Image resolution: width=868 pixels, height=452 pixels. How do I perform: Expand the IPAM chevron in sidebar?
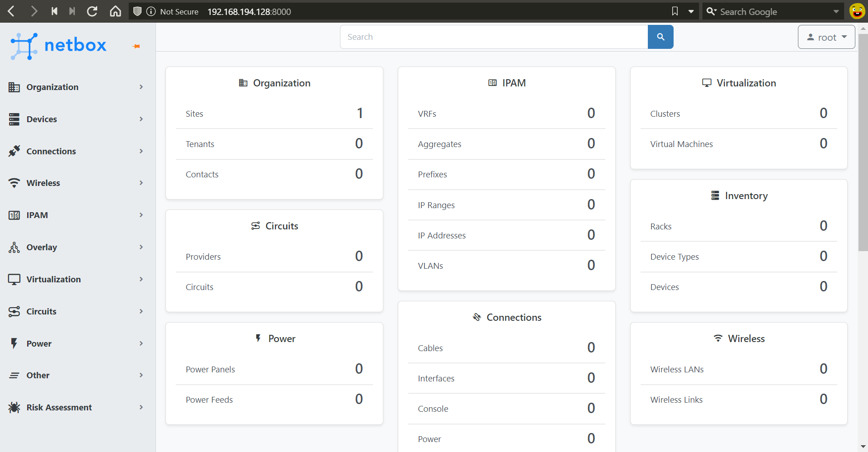point(141,215)
